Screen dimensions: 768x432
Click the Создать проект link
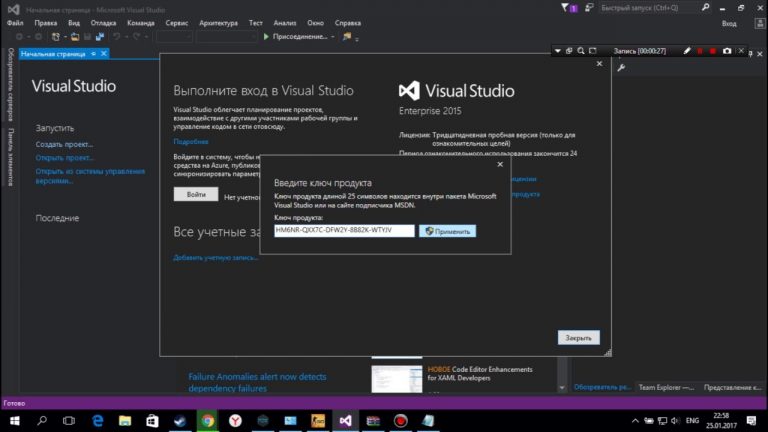click(64, 144)
